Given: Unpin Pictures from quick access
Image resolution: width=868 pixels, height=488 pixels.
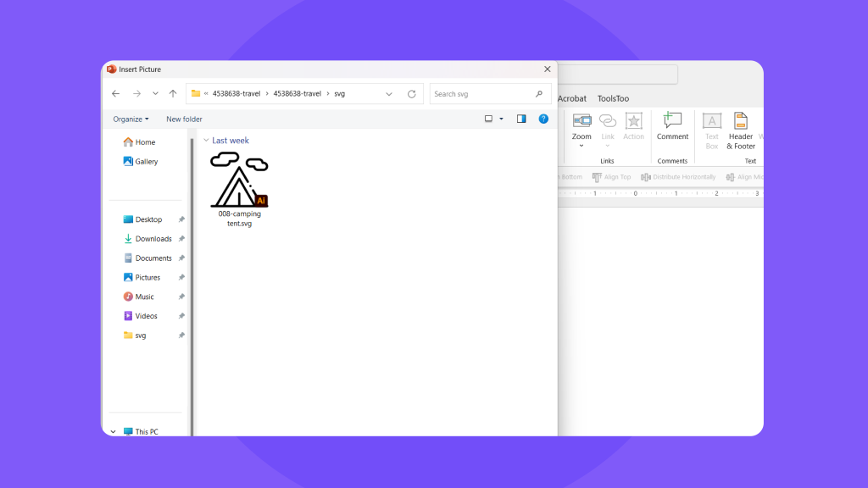Looking at the screenshot, I should [x=181, y=277].
